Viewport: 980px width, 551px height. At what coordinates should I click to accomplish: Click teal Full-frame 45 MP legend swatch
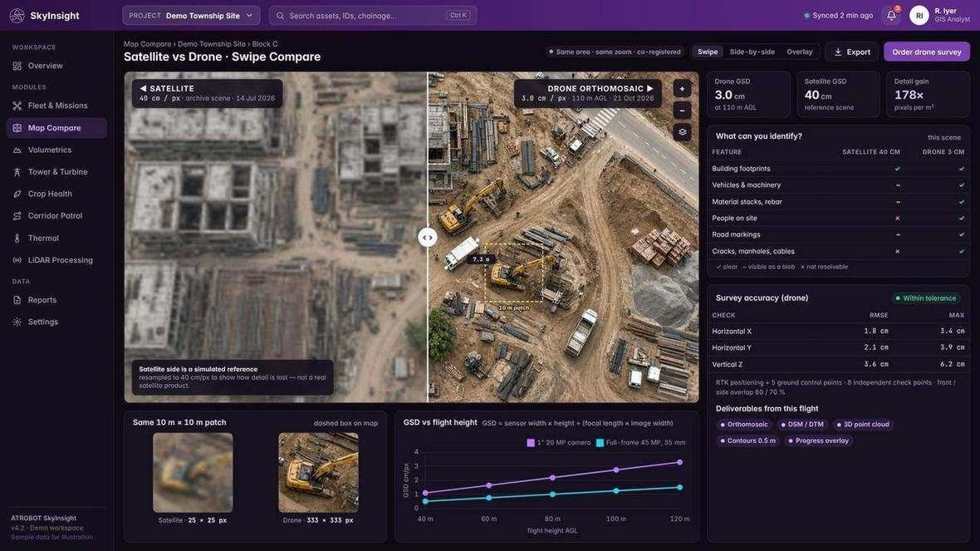(x=600, y=443)
